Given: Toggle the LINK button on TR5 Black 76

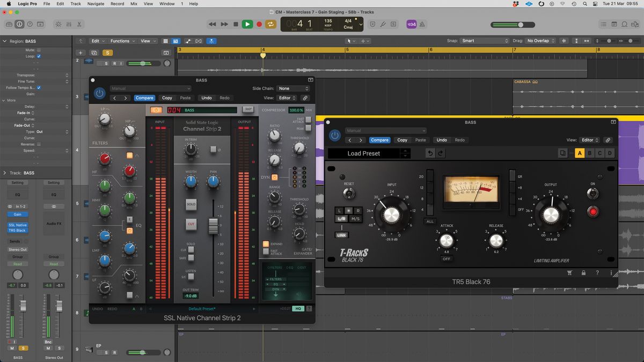Looking at the screenshot, I should tap(341, 234).
